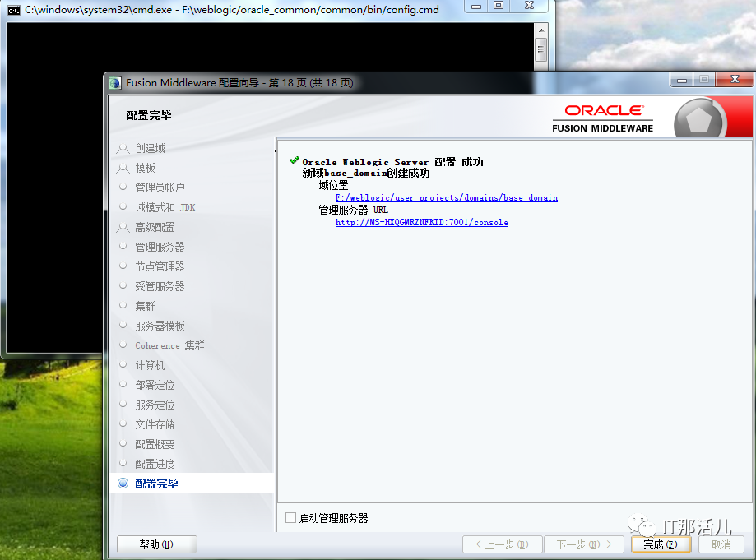Click the 配置完毕 page heading
Screen dimensions: 756x560
point(149,115)
